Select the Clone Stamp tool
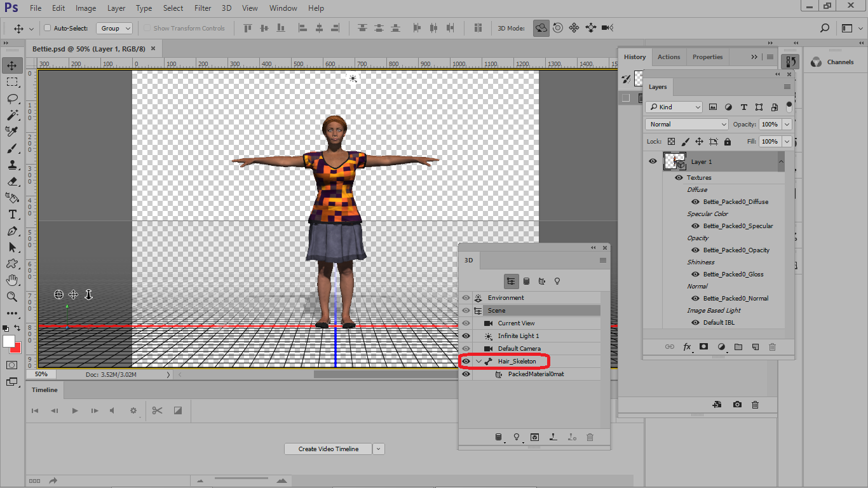 pyautogui.click(x=12, y=165)
